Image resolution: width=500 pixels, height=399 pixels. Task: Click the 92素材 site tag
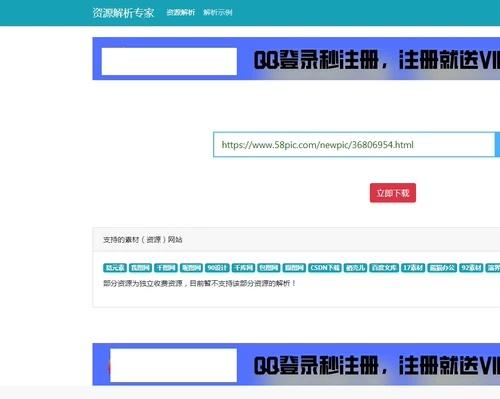(471, 268)
